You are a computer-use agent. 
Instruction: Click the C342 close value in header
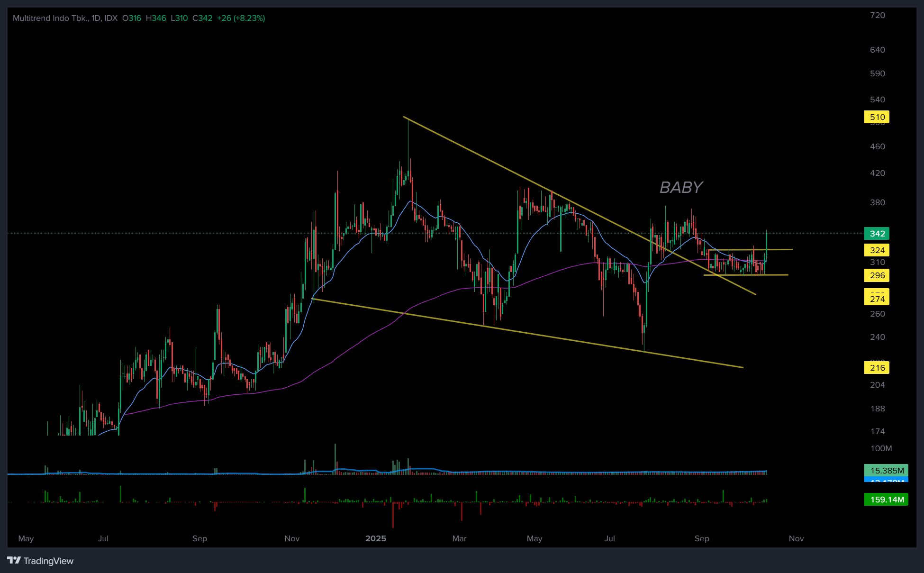tap(202, 18)
